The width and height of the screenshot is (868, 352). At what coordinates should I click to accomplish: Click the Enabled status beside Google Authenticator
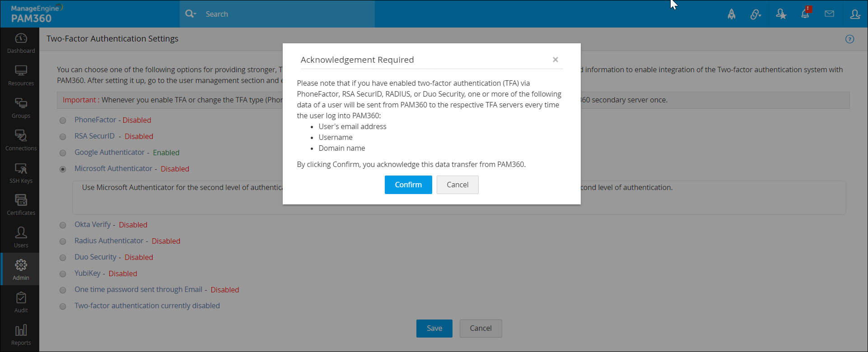(x=166, y=153)
